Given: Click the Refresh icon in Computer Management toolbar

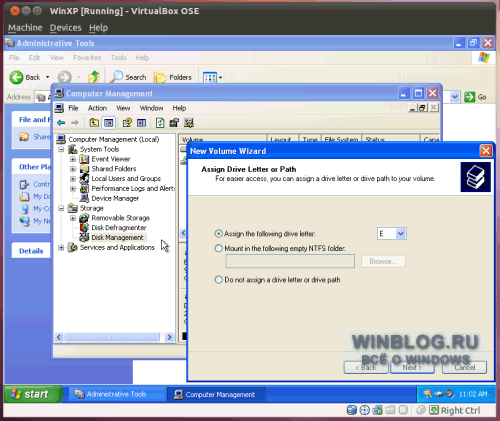Looking at the screenshot, I should (x=160, y=123).
